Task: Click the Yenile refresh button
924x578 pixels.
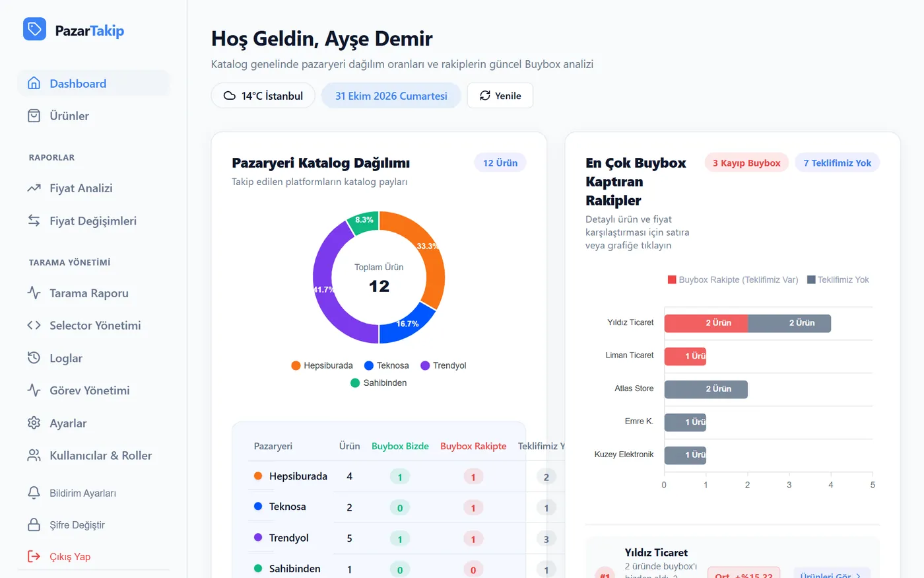Action: coord(500,96)
